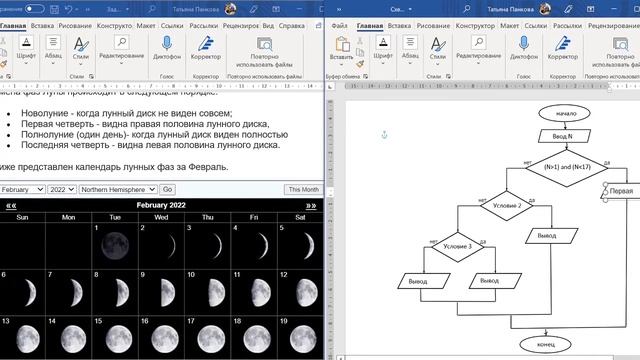Click Повторно использовать файлы in left window

click(x=264, y=52)
